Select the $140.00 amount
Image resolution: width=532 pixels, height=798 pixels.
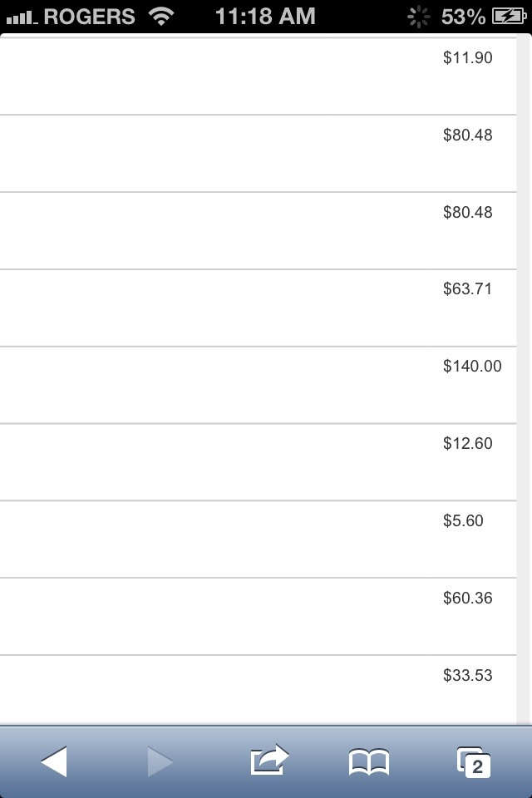coord(472,366)
